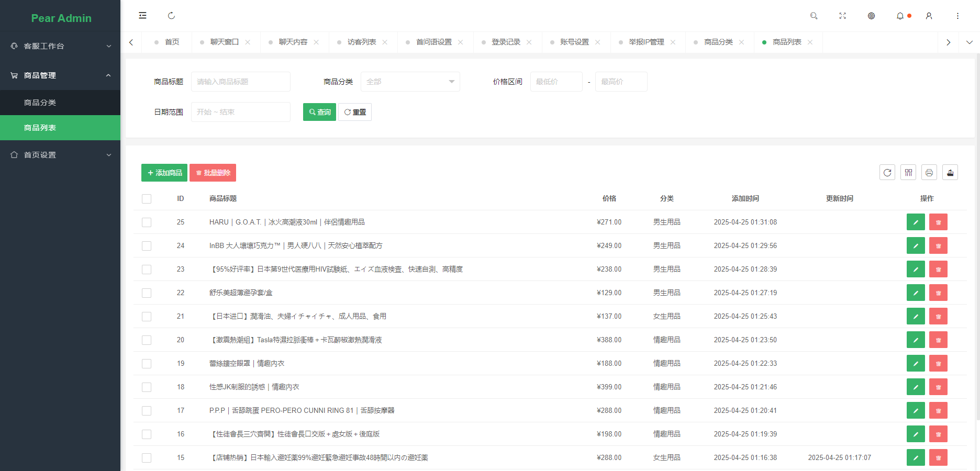Toggle fullscreen mode icon
Screen dimensions: 980x471
click(x=842, y=16)
